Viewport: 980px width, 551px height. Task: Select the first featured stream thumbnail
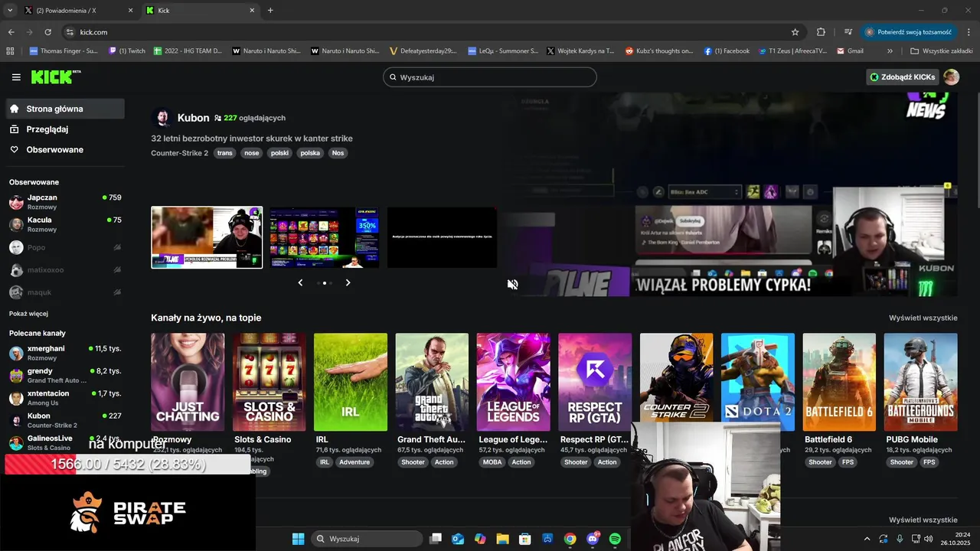pyautogui.click(x=207, y=237)
